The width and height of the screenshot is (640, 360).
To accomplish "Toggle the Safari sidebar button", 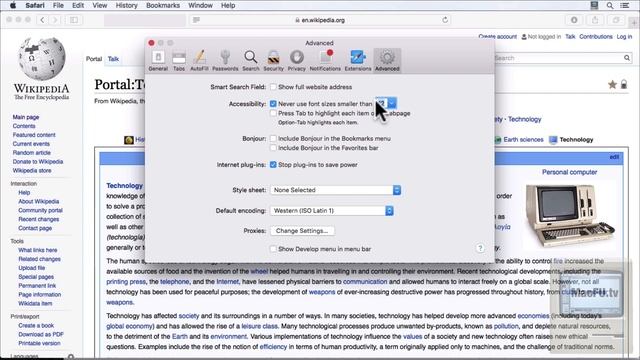I will tap(74, 20).
